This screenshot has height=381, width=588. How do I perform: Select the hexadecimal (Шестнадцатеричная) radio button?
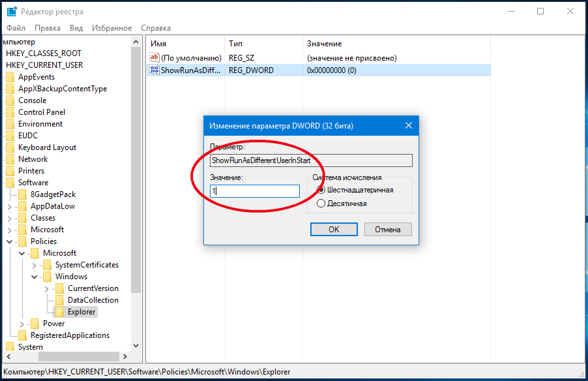pyautogui.click(x=321, y=190)
